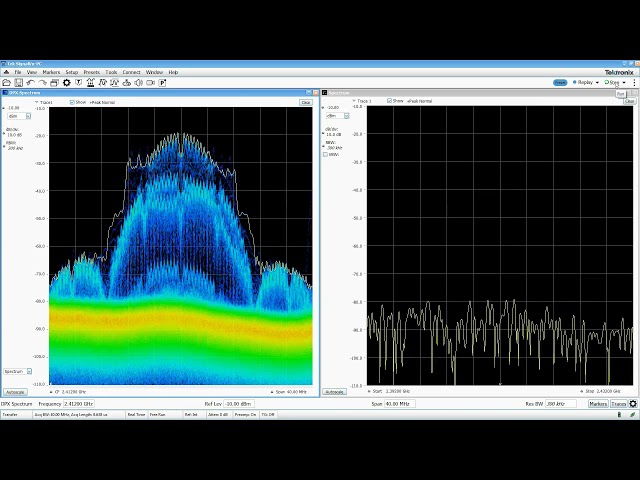Click the joystick-like toolbar icon
The height and width of the screenshot is (480, 640).
(x=127, y=83)
